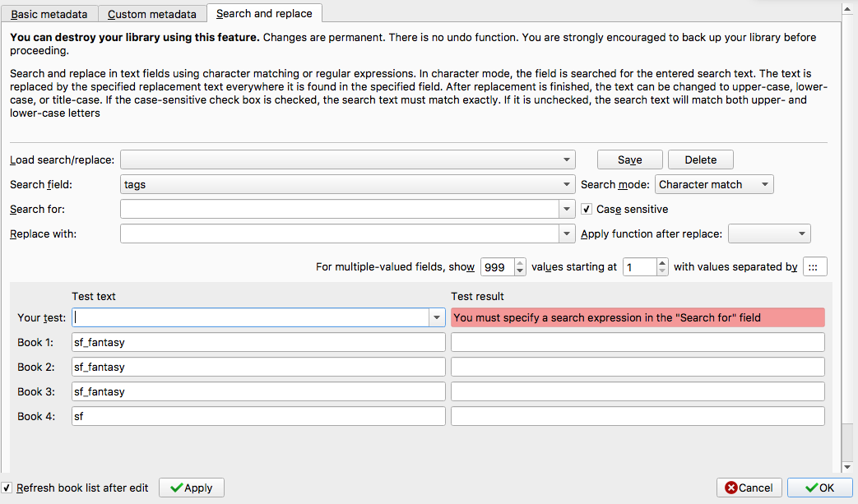Click the red Cancel button
858x504 pixels.
pyautogui.click(x=749, y=488)
